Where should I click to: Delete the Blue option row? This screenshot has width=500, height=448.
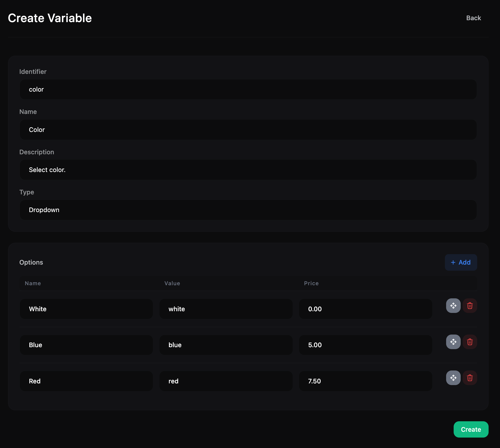click(469, 342)
